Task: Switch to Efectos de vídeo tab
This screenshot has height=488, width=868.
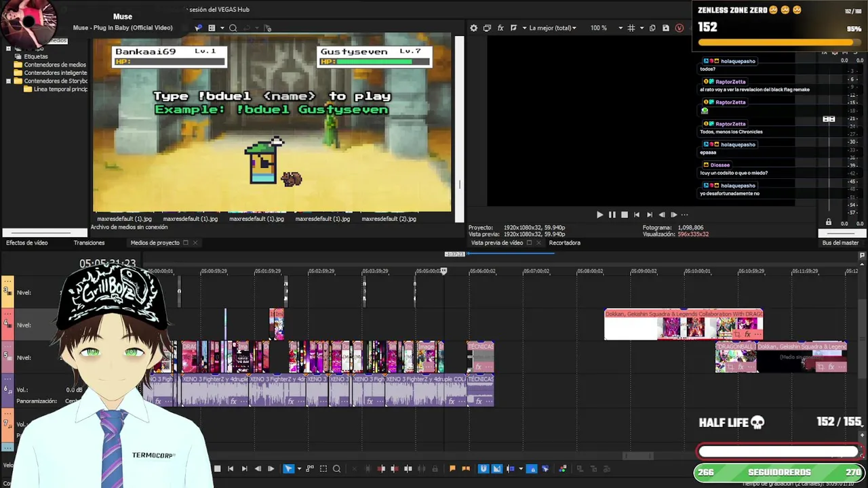Action: 27,243
